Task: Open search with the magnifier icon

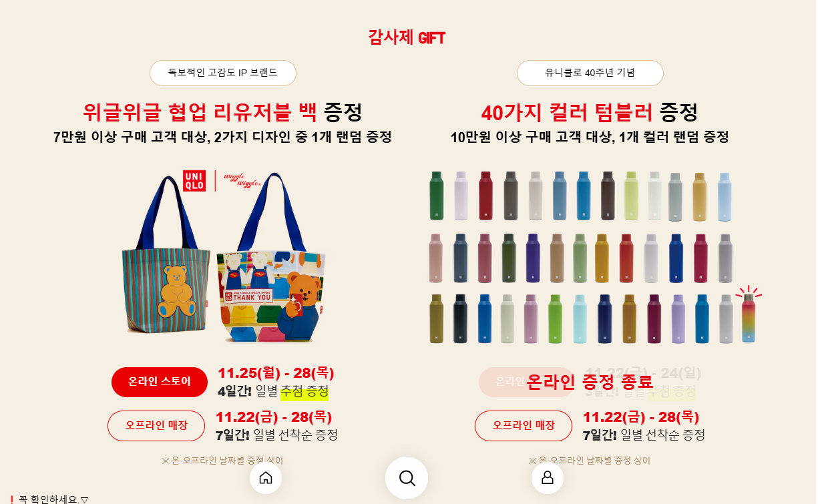Action: [407, 478]
